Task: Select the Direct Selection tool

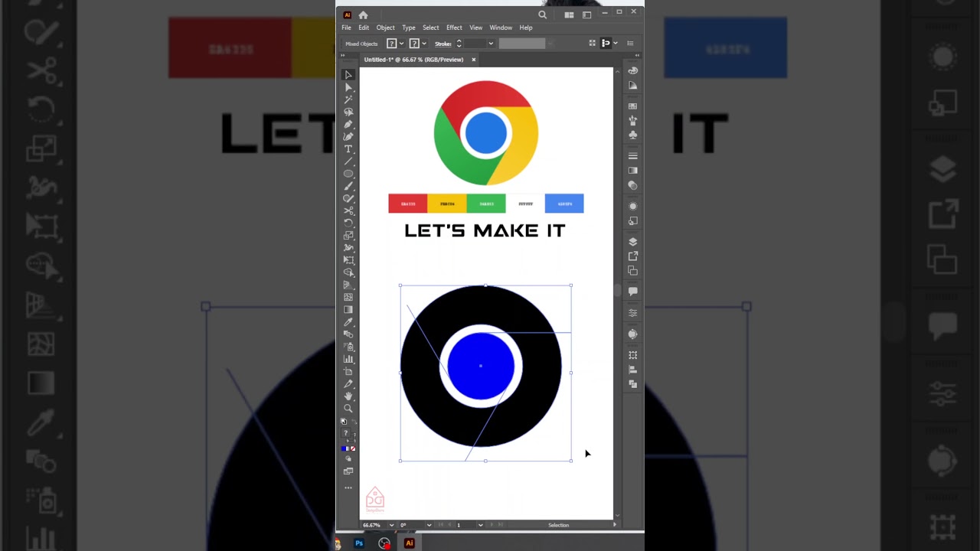Action: pyautogui.click(x=348, y=87)
